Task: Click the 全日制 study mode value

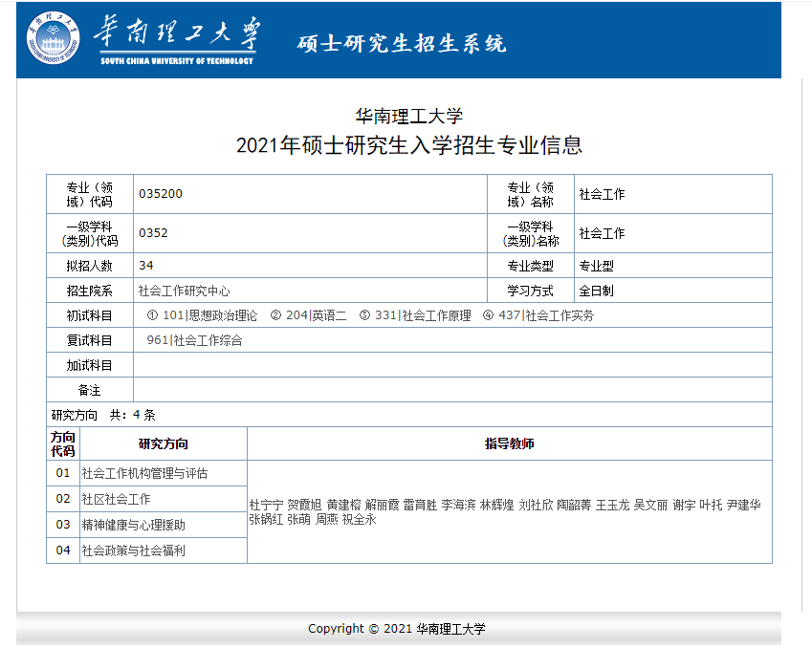Action: [x=596, y=291]
